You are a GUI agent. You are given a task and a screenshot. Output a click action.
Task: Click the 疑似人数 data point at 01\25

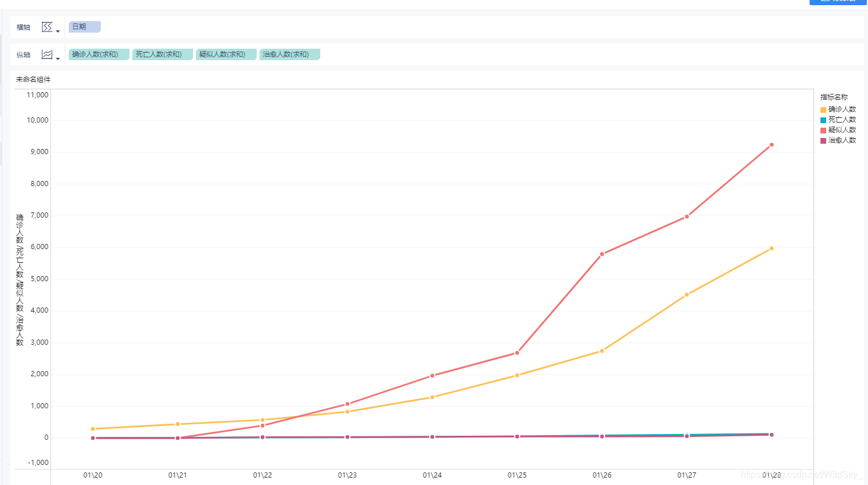pyautogui.click(x=517, y=353)
